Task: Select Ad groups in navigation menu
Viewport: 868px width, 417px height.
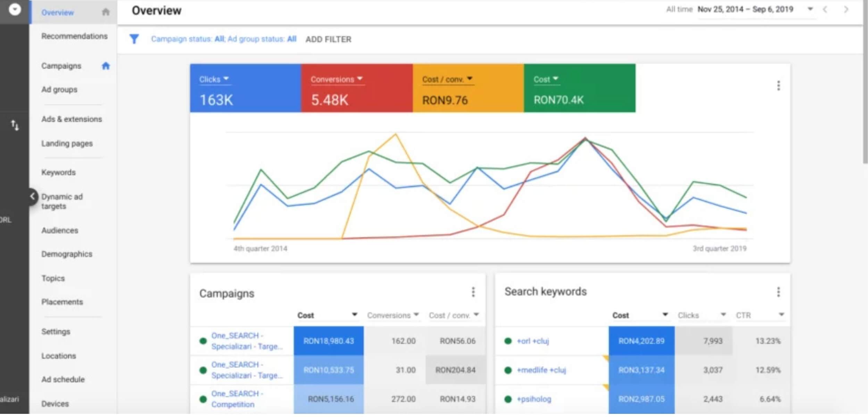Action: pyautogui.click(x=59, y=90)
